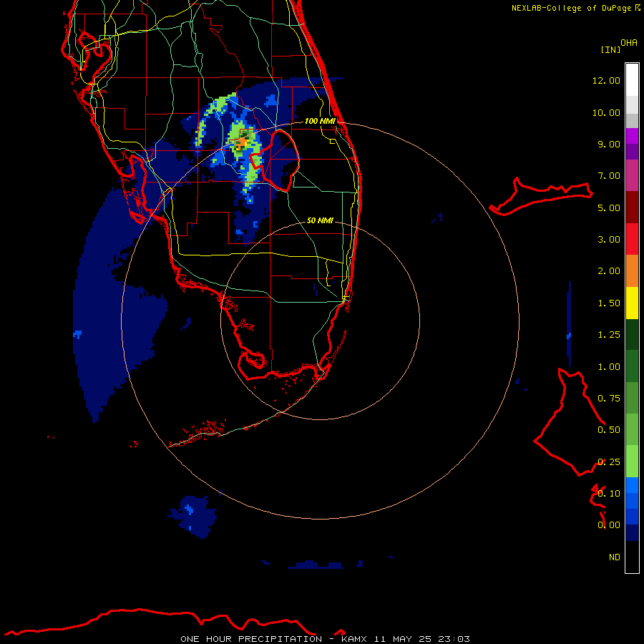This screenshot has width=644, height=644.
Task: Click the [IN] units label
Action: tap(610, 49)
